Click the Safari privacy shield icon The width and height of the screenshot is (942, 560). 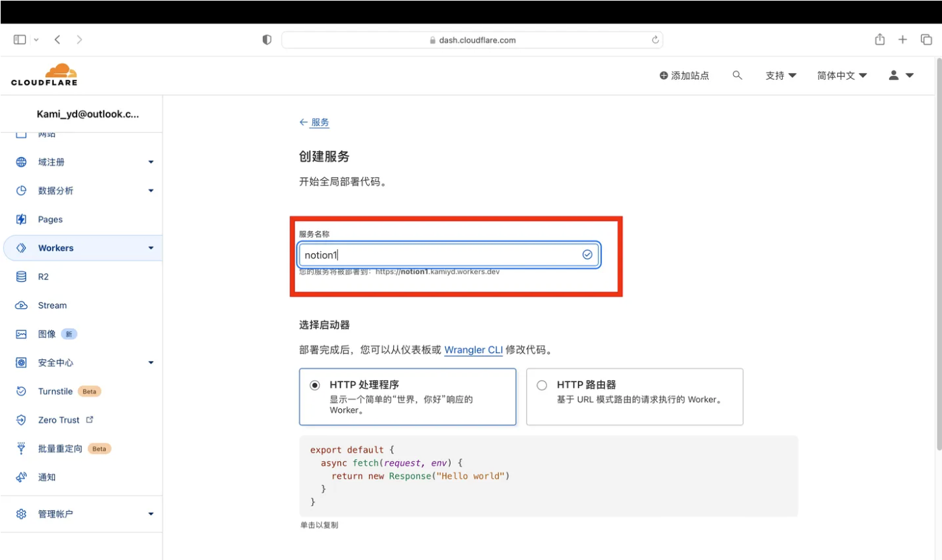[267, 40]
